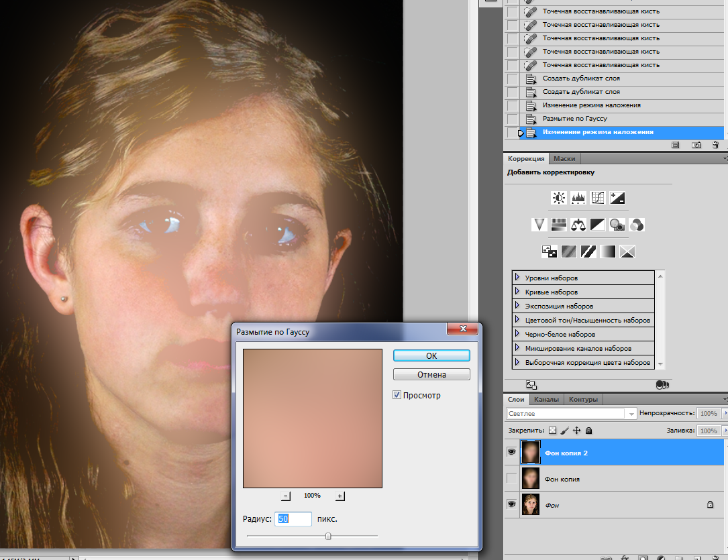728x560 pixels.
Task: Zoom out the blur preview with minus button
Action: [x=286, y=496]
